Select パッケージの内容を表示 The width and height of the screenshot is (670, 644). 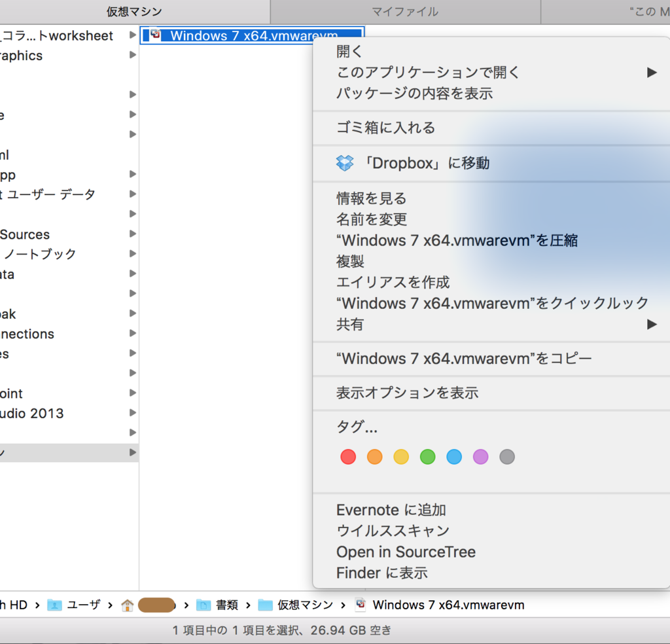click(x=491, y=94)
